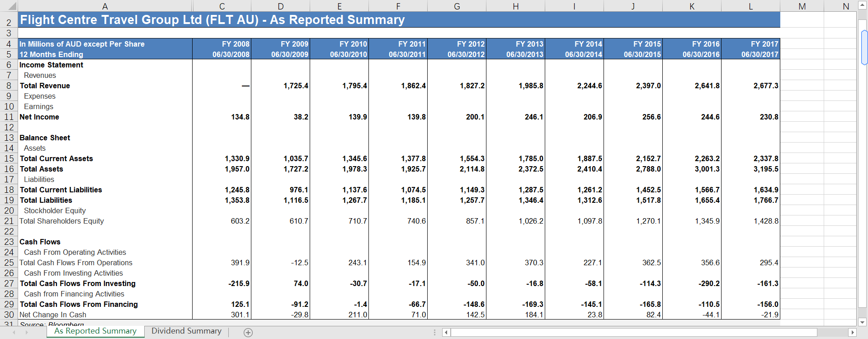Click Total Assets value 3,195.5
The width and height of the screenshot is (868, 339).
pyautogui.click(x=751, y=169)
